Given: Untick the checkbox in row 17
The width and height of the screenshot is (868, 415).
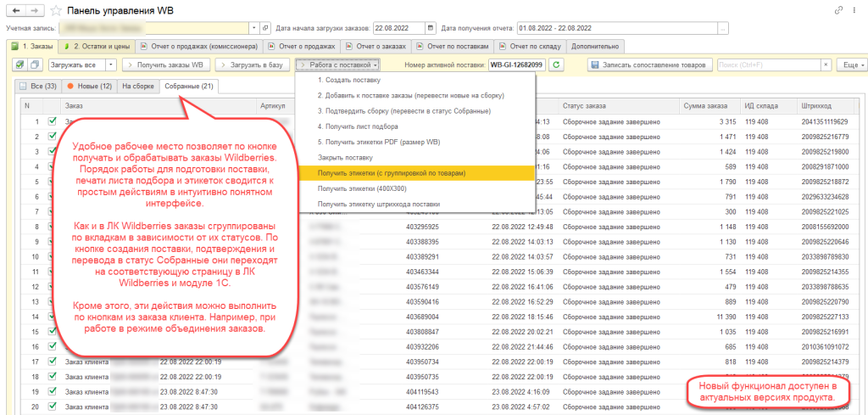Looking at the screenshot, I should pyautogui.click(x=53, y=362).
